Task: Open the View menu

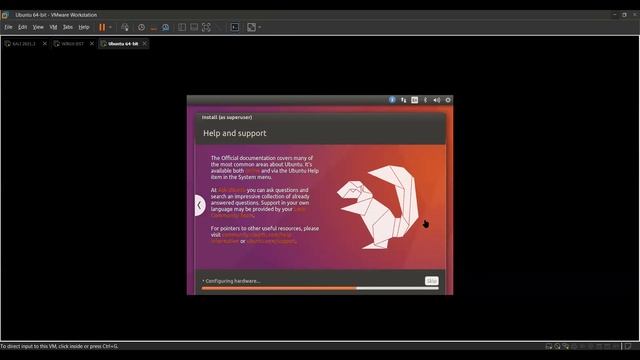Action: pyautogui.click(x=38, y=27)
